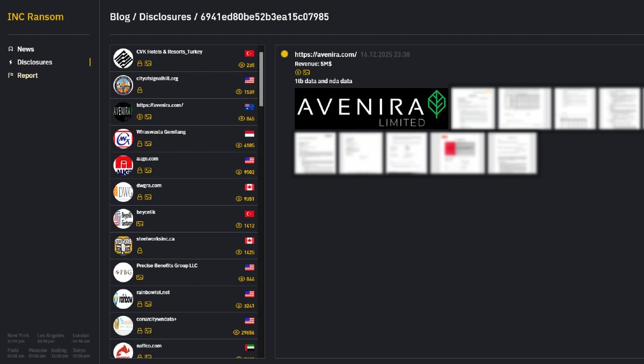
Task: Click the UAE flag on the naffco.com entry
Action: 249,347
